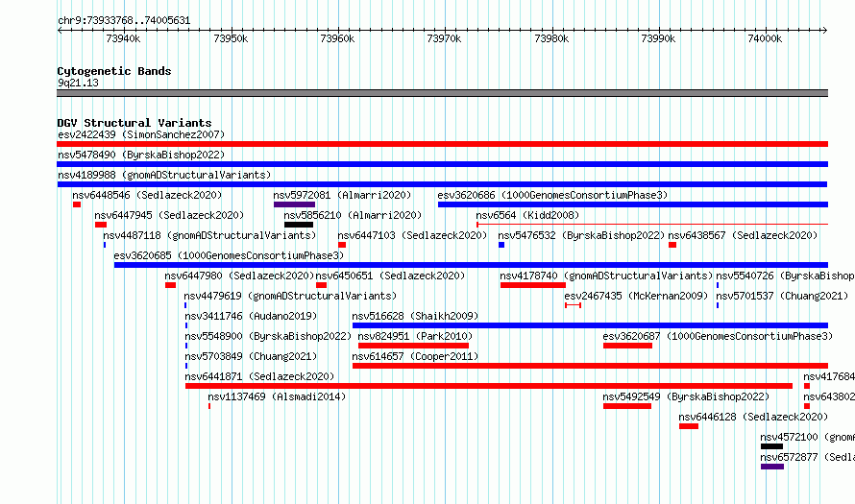The height and width of the screenshot is (504, 855).
Task: Select the esv2467435 McKernan2009 red bracket feature
Action: click(x=574, y=305)
